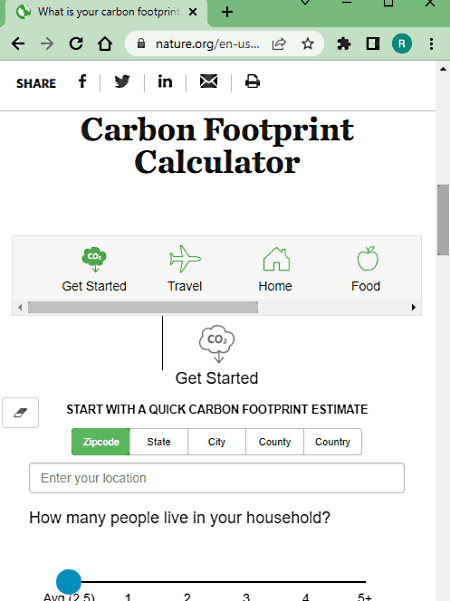Print the page using printer icon

tap(252, 81)
